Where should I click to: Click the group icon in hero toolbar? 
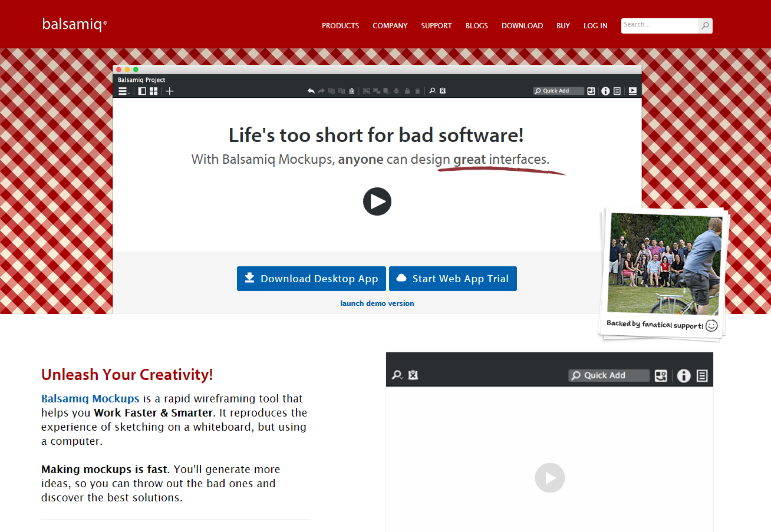click(x=366, y=91)
